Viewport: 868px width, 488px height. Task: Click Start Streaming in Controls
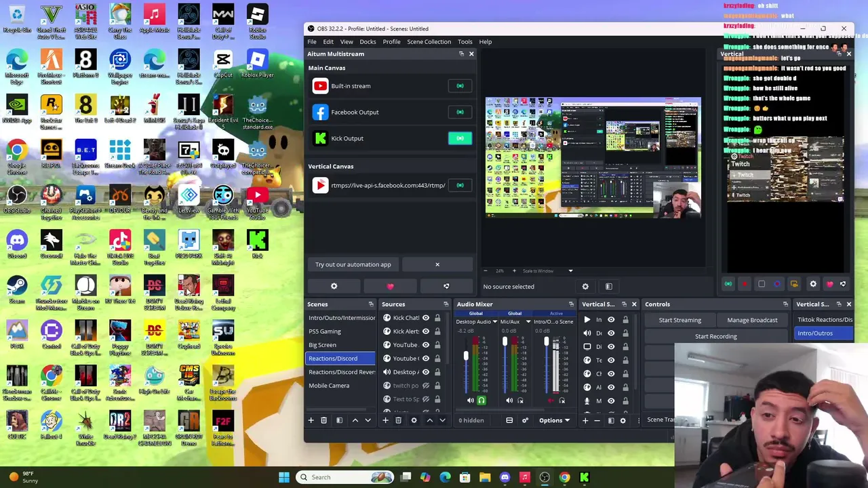coord(680,320)
